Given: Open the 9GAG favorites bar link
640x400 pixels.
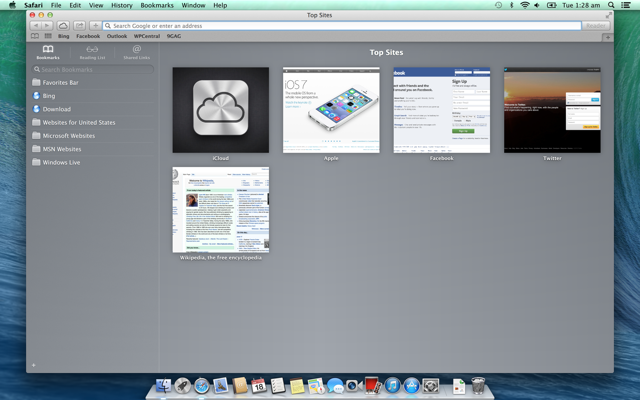Looking at the screenshot, I should [x=173, y=36].
